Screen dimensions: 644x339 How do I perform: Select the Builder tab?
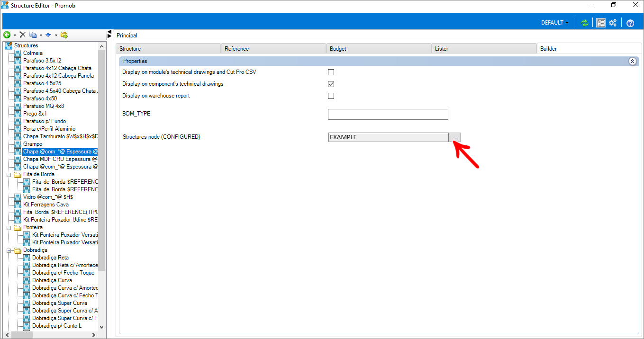(589, 48)
